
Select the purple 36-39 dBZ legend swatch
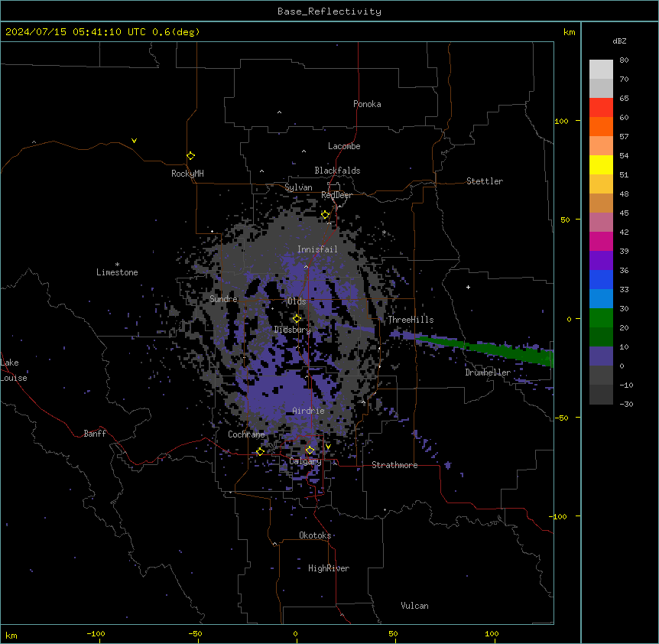[x=601, y=260]
